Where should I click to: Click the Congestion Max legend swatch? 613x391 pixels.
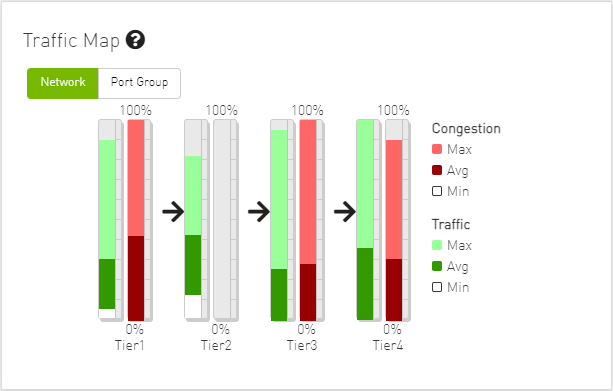click(437, 149)
